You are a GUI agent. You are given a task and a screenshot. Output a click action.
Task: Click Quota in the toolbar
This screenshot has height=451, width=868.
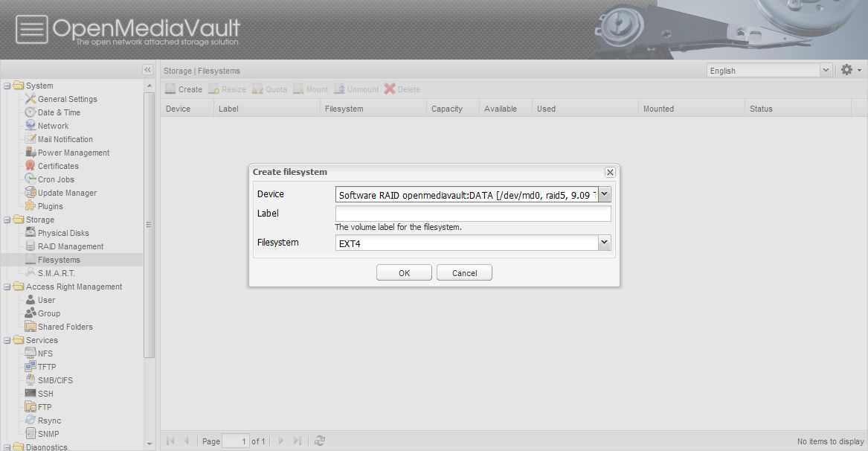coord(269,89)
